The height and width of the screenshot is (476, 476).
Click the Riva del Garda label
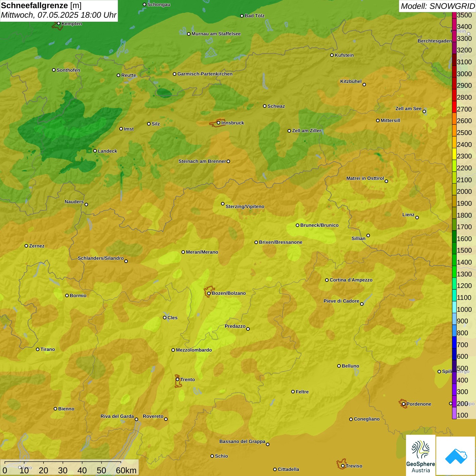(x=117, y=416)
